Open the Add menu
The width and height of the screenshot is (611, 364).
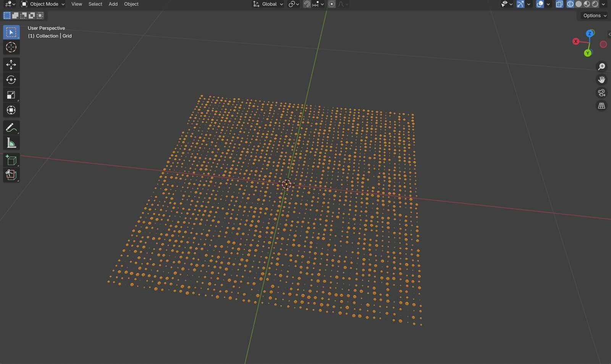click(x=113, y=4)
